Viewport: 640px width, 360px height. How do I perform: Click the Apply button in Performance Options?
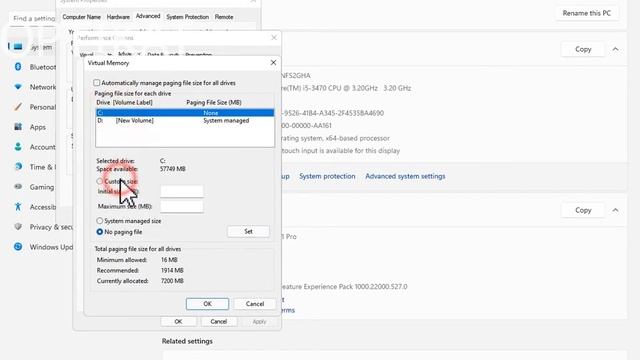259,322
